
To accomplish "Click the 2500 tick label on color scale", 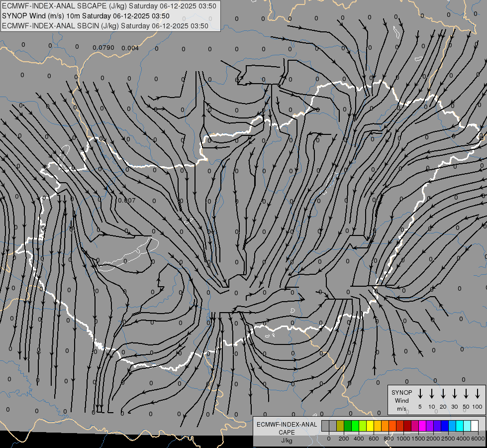I will 448,439.
